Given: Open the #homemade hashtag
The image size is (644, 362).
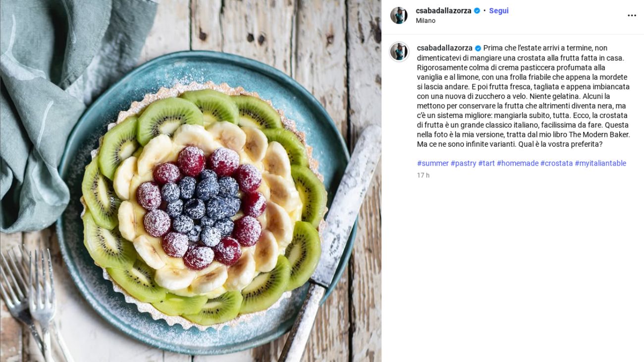Looking at the screenshot, I should click(x=518, y=163).
